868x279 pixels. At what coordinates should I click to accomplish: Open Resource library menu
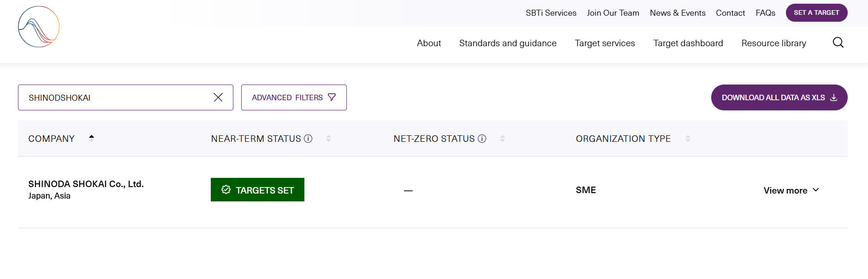773,43
